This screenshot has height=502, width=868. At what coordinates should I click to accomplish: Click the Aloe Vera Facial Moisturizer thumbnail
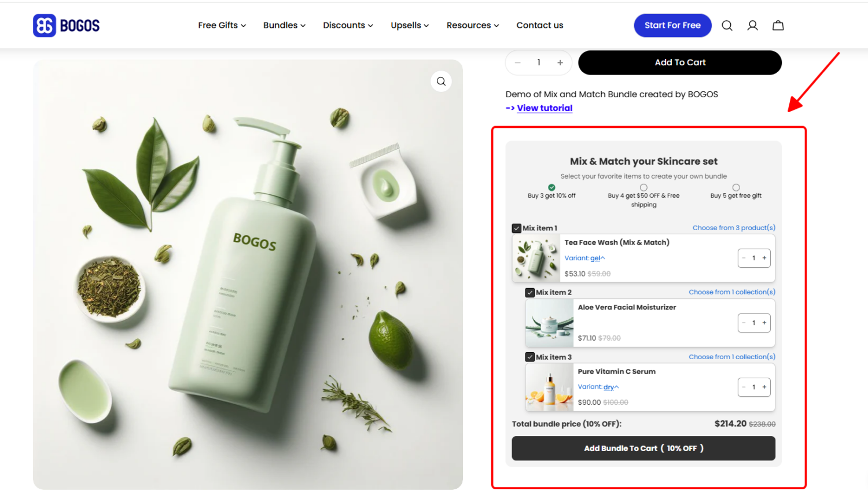coord(549,323)
